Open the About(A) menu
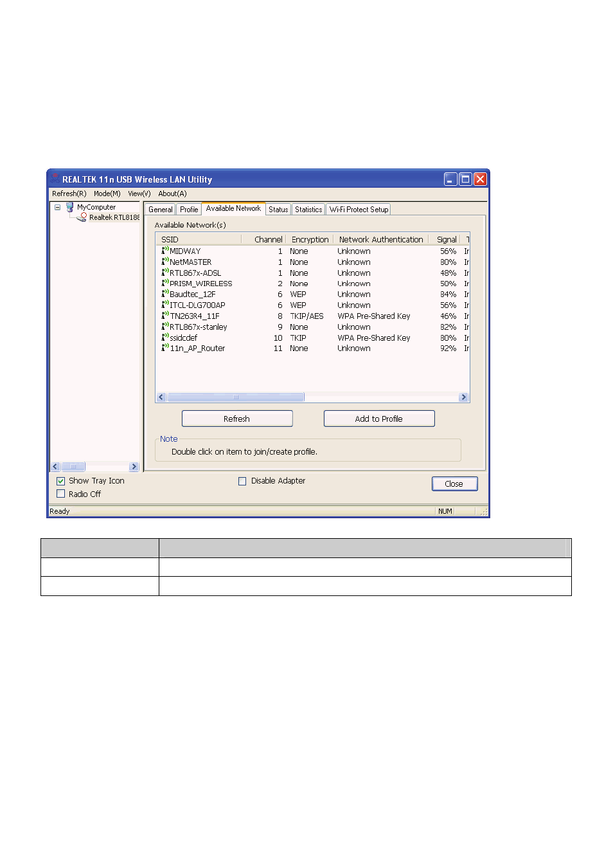 click(x=172, y=194)
